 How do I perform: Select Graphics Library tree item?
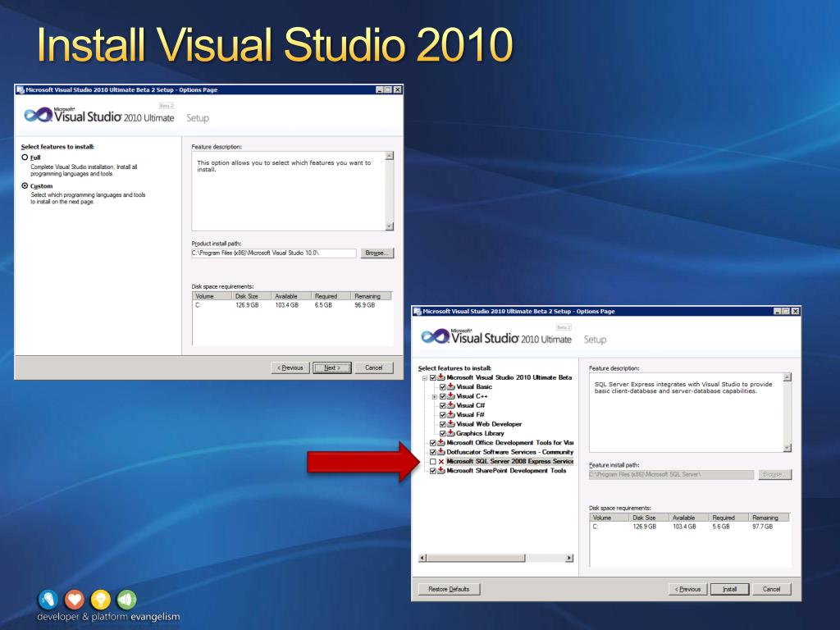pos(480,433)
